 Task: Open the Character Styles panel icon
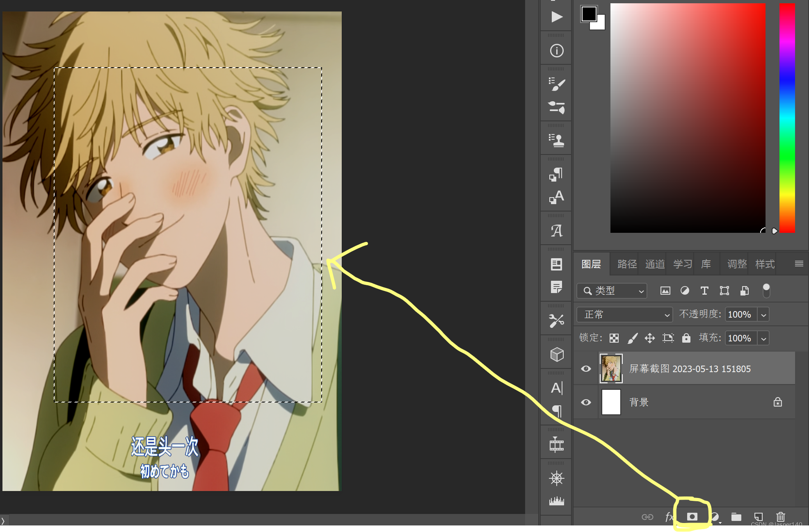coord(557,197)
